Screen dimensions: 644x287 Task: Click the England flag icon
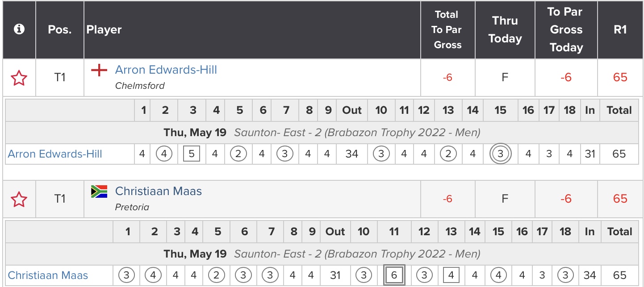[99, 70]
